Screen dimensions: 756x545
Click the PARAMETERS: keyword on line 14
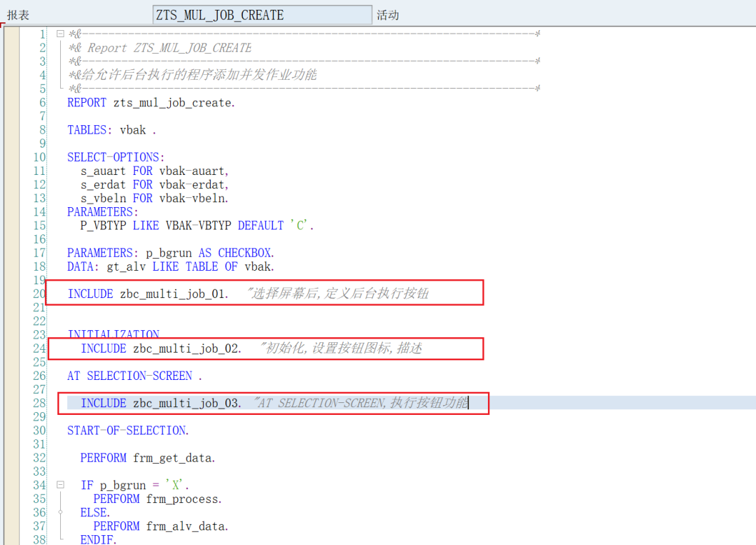click(x=103, y=212)
